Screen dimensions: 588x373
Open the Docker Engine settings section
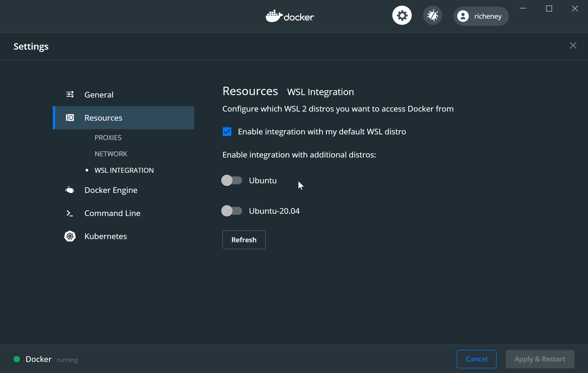click(123, 190)
